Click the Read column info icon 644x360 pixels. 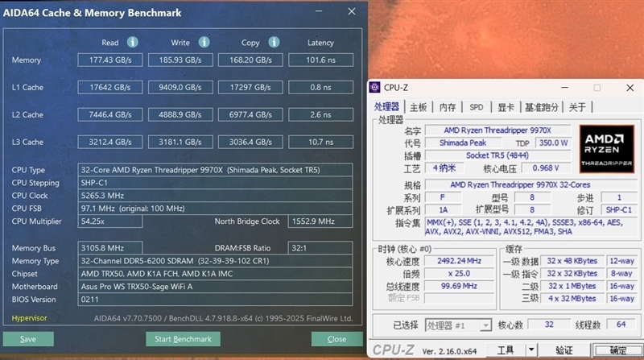[x=133, y=43]
